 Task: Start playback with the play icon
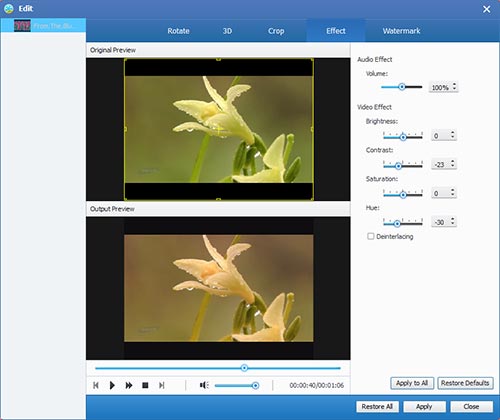pyautogui.click(x=112, y=385)
